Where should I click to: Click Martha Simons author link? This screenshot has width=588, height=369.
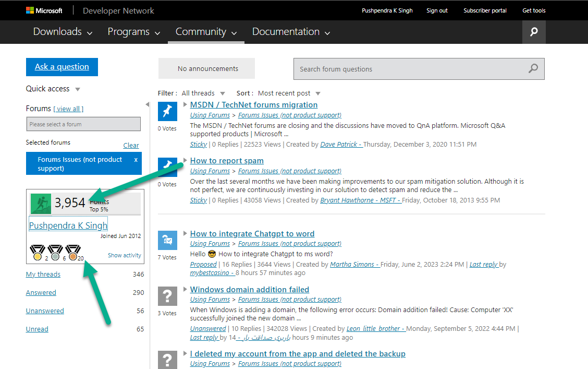click(355, 265)
